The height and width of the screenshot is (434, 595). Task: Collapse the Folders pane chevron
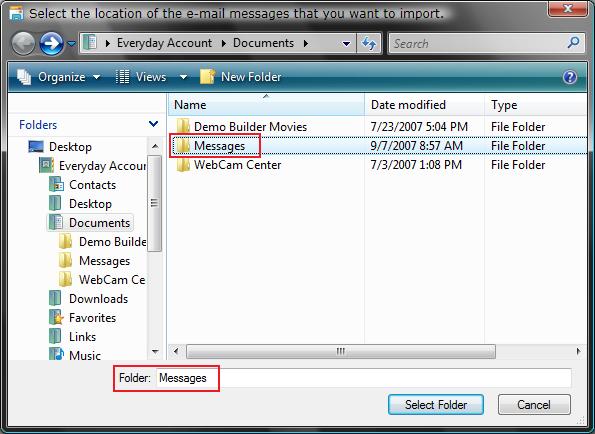pos(153,124)
